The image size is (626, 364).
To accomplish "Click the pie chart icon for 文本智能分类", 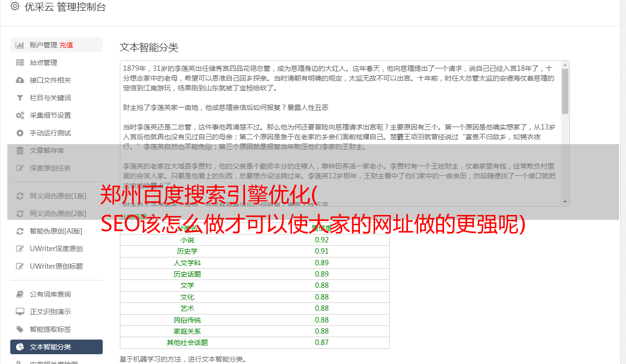I will (x=20, y=347).
